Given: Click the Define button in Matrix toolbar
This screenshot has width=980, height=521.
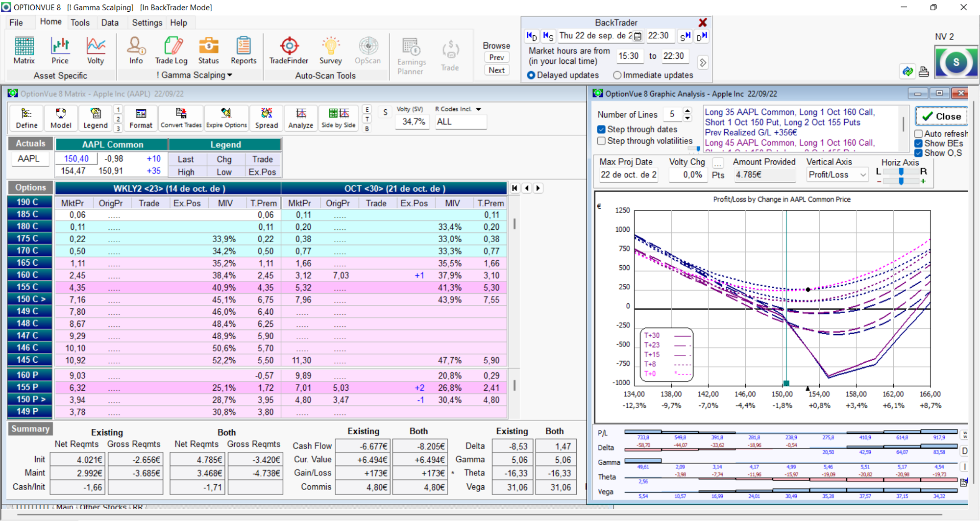Looking at the screenshot, I should click(x=26, y=119).
